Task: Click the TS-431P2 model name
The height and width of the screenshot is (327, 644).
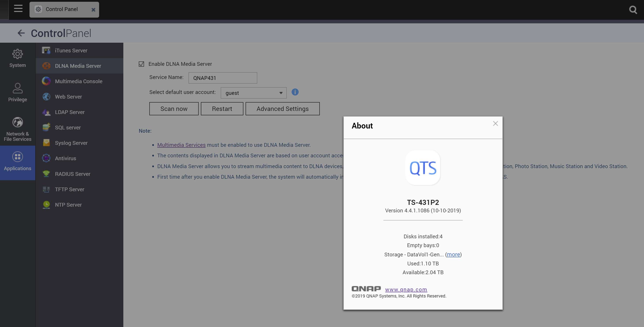Action: click(x=423, y=202)
